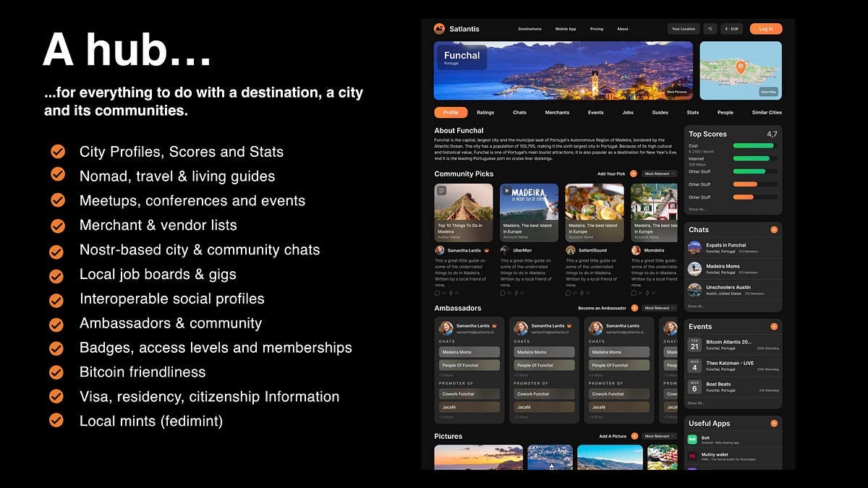
Task: Switch to the Stats tab
Action: (x=693, y=113)
